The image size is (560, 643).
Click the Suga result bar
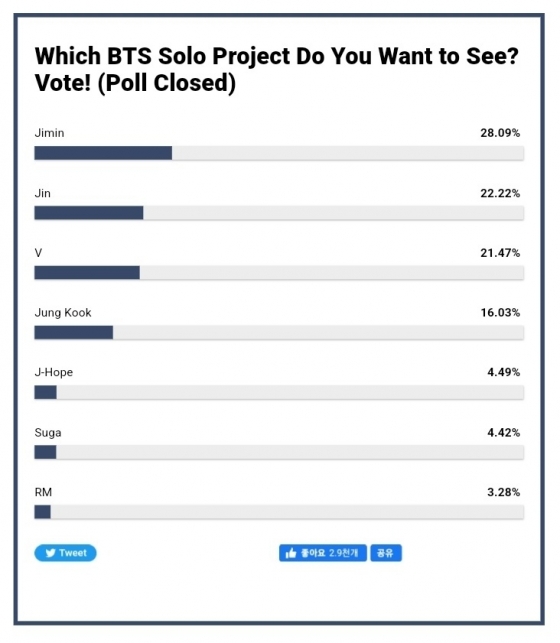click(x=279, y=452)
